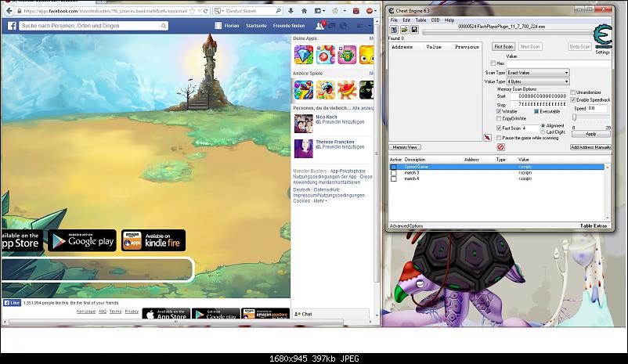Screen dimensions: 628x364
Task: Click the Facebook search magnifier icon
Action: (164, 26)
